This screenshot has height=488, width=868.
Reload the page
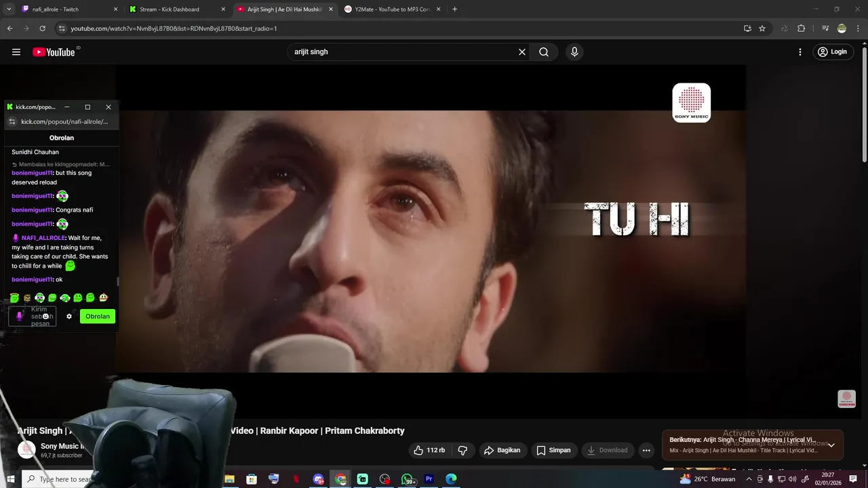click(42, 28)
